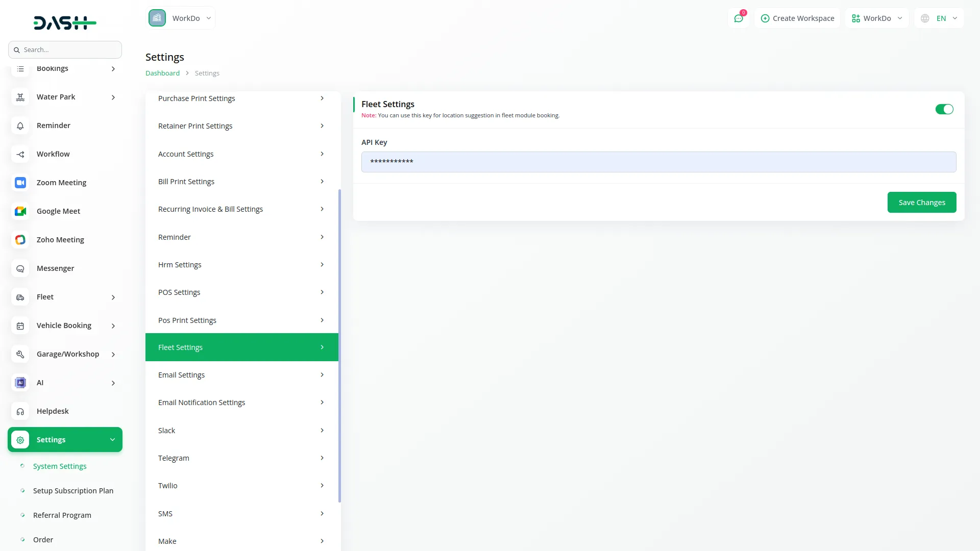
Task: Click the Google Meet sidebar icon
Action: pyautogui.click(x=20, y=211)
